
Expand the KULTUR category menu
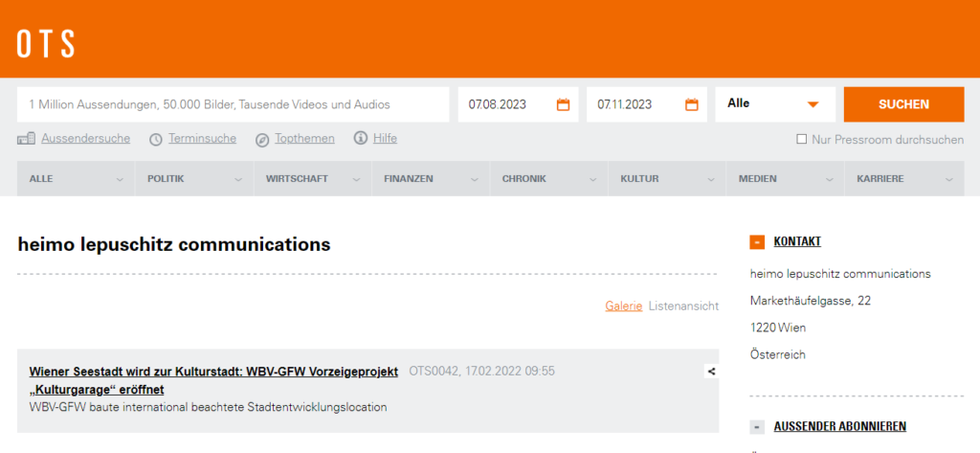click(x=667, y=179)
